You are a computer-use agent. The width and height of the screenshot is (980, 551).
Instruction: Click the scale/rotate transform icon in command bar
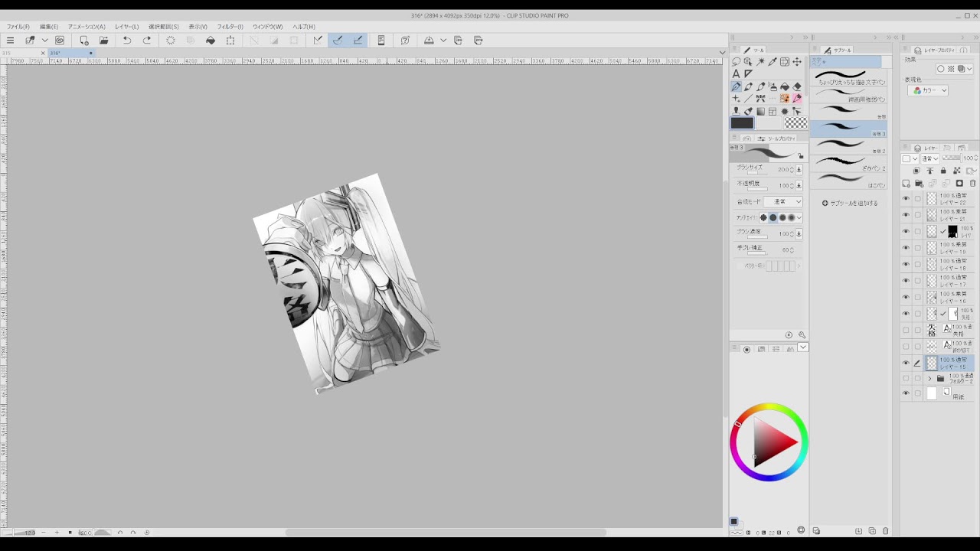click(230, 41)
